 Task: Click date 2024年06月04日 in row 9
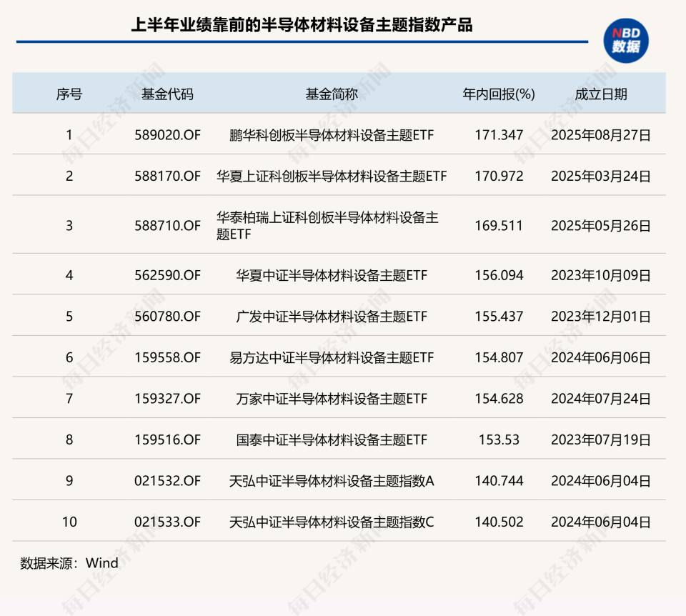(x=601, y=481)
